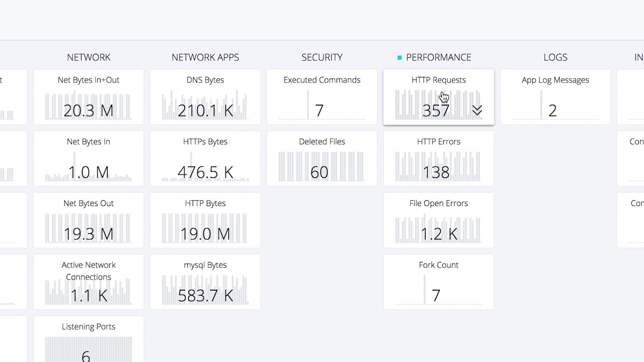Open the App Log Messages tile
The width and height of the screenshot is (644, 362).
[x=555, y=97]
